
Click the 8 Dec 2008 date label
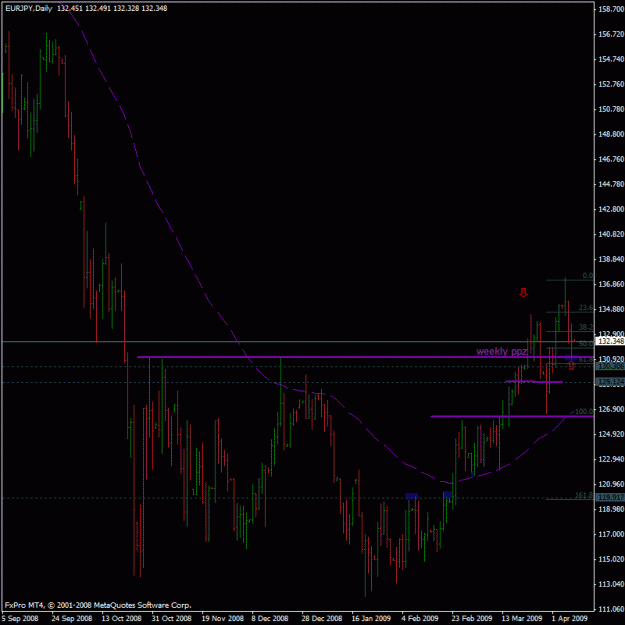pyautogui.click(x=270, y=619)
